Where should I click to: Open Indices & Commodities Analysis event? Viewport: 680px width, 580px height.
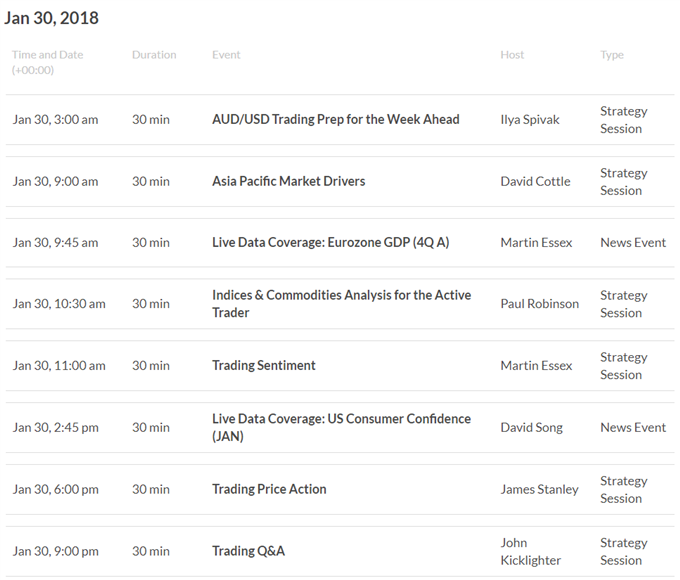[x=341, y=304]
